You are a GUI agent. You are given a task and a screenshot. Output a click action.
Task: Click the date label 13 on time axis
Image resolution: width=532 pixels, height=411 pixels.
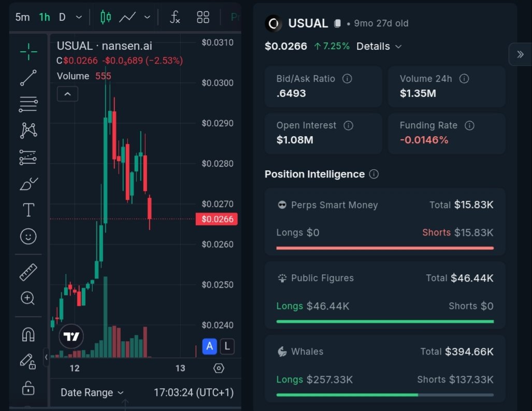[x=180, y=368]
